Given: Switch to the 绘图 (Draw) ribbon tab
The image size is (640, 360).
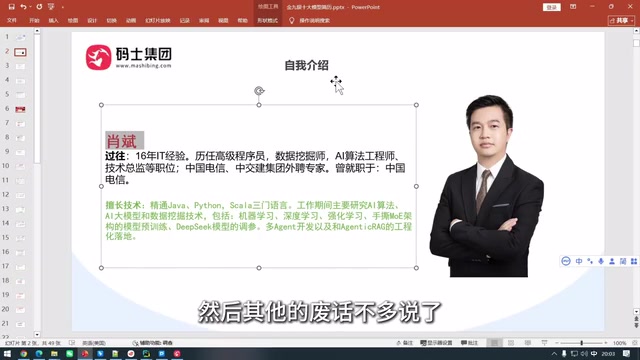Looking at the screenshot, I should 73,20.
